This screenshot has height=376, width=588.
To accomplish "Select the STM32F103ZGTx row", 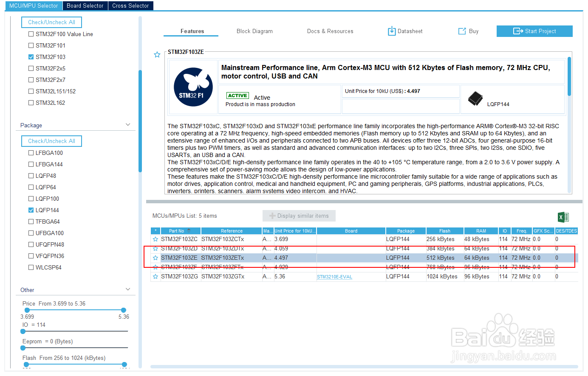I will [x=364, y=277].
